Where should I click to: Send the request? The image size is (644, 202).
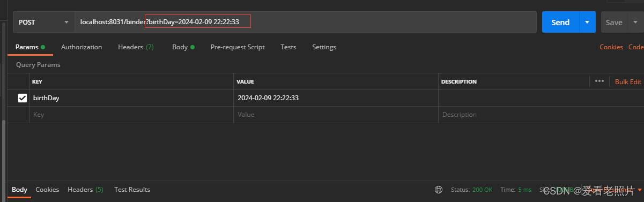pos(560,22)
